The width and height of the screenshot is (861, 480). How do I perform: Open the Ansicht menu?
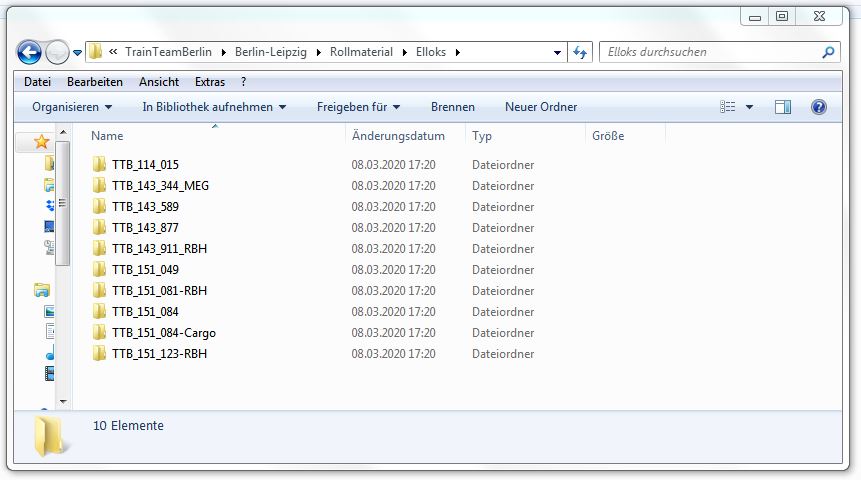159,82
